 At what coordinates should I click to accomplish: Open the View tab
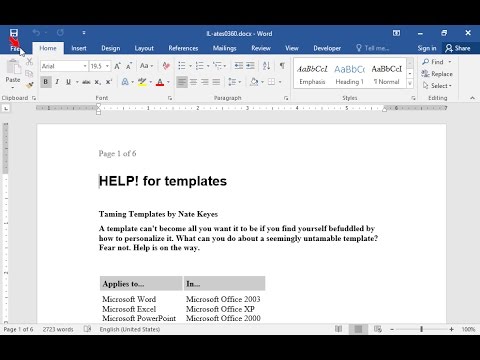[x=292, y=48]
